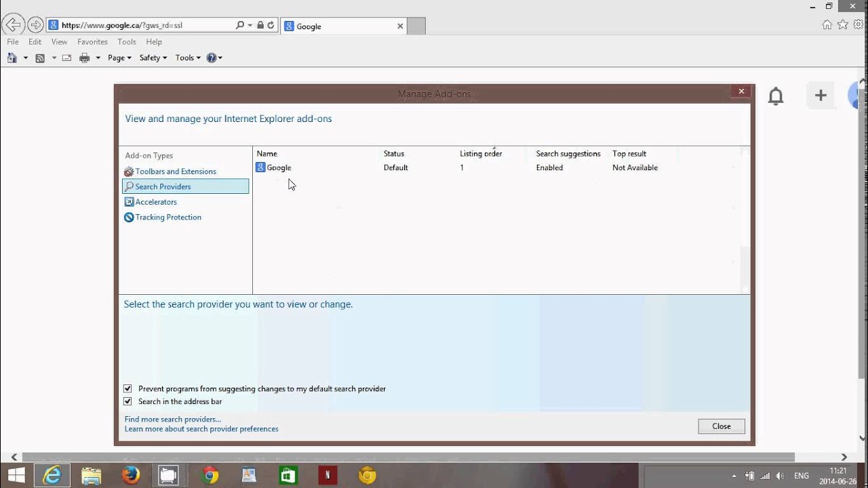Open Netflix from the taskbar
The height and width of the screenshot is (488, 868).
[328, 475]
